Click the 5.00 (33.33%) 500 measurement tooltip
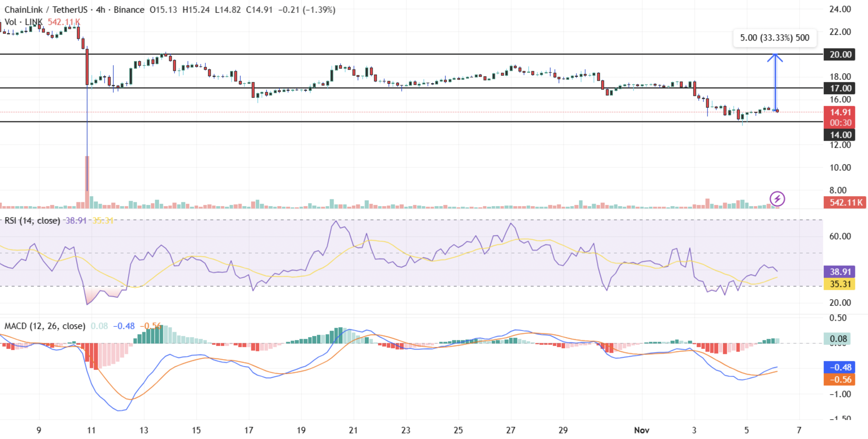 pyautogui.click(x=775, y=38)
